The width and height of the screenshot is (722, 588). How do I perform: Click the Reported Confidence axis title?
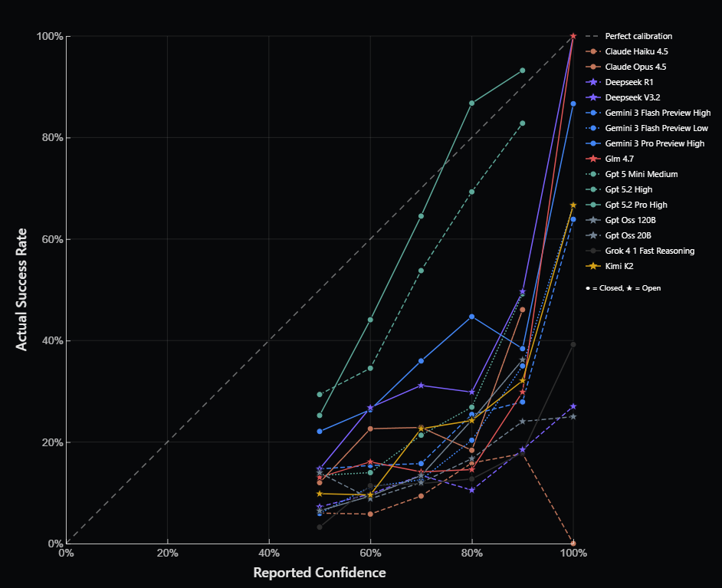(320, 573)
